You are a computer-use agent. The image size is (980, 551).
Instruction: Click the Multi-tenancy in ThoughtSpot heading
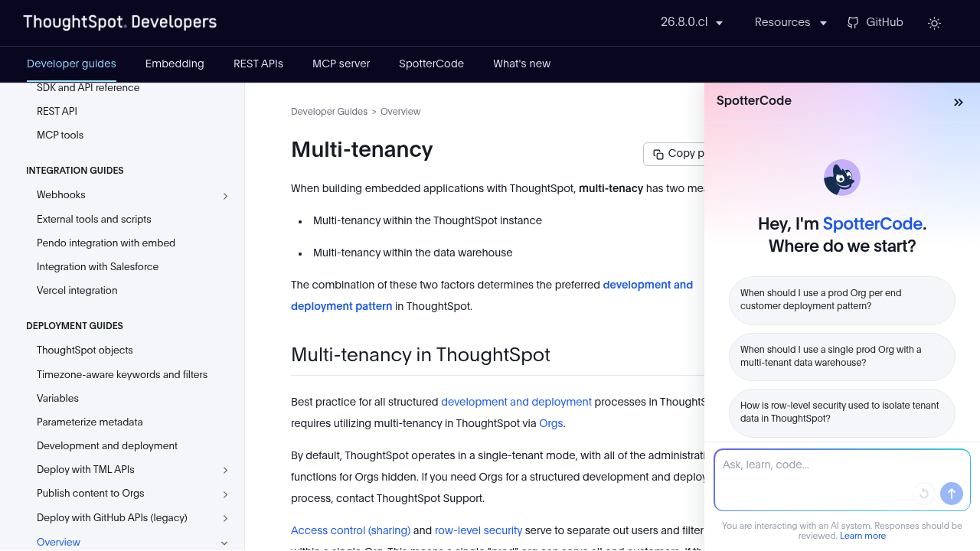click(x=420, y=355)
